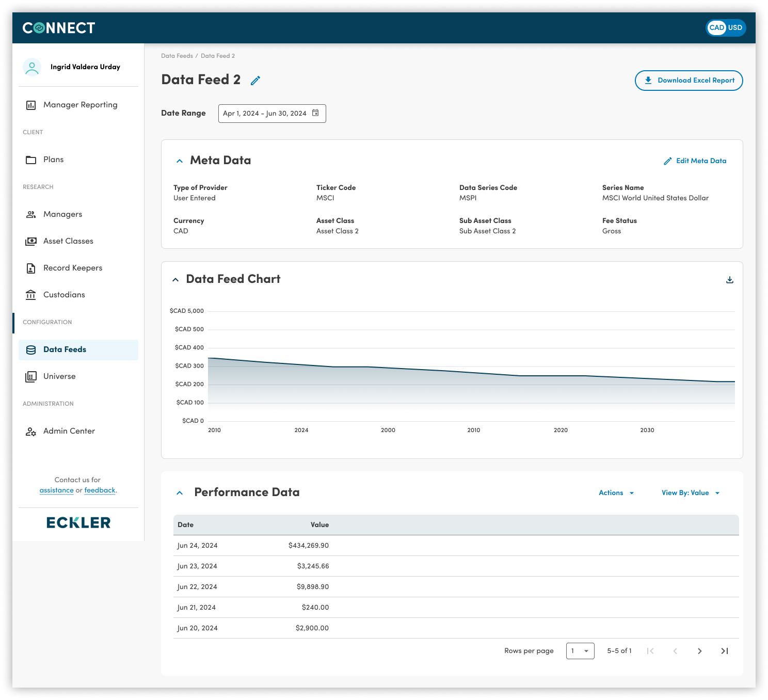Open Universe sidebar item

coord(59,376)
